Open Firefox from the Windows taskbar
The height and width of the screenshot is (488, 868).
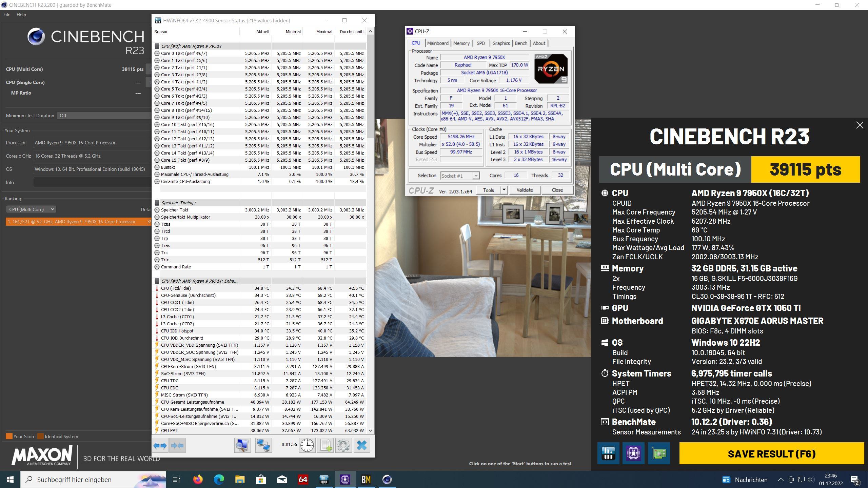tap(198, 480)
